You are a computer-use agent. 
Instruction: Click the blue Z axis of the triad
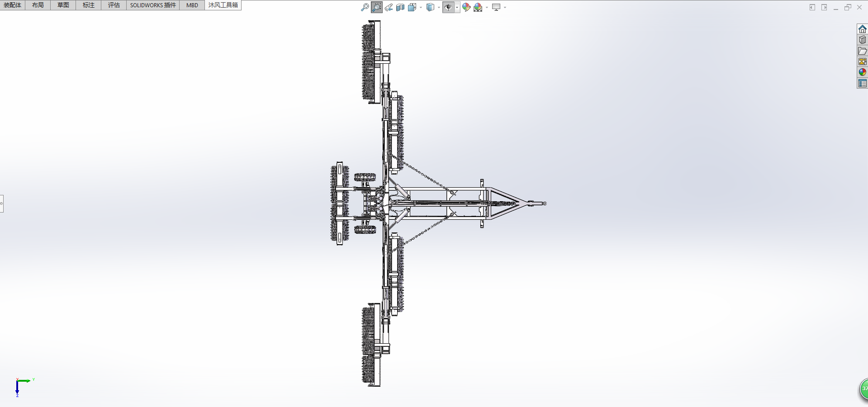click(x=17, y=388)
